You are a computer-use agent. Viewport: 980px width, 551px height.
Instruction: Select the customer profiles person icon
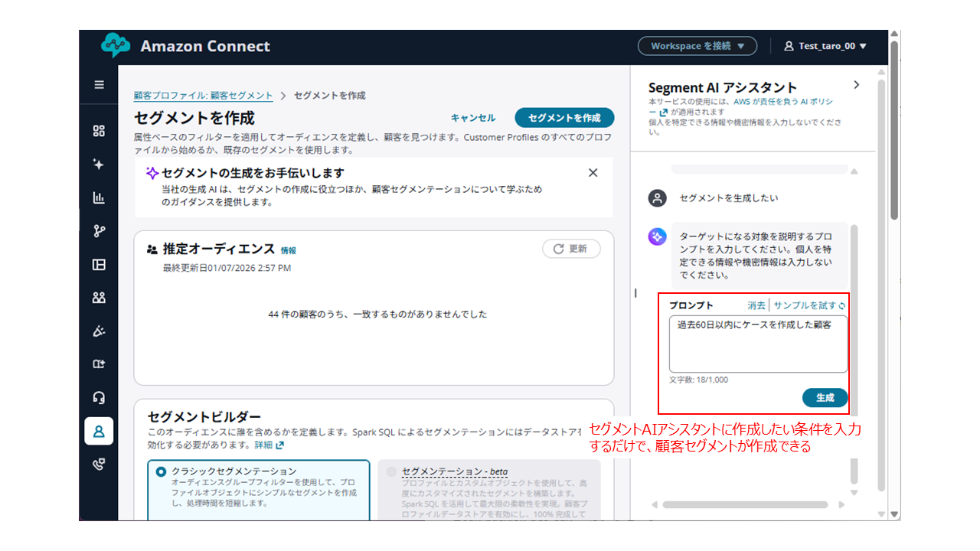[x=99, y=431]
